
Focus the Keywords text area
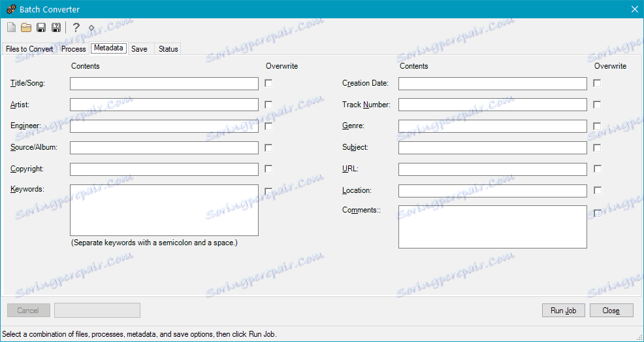165,210
